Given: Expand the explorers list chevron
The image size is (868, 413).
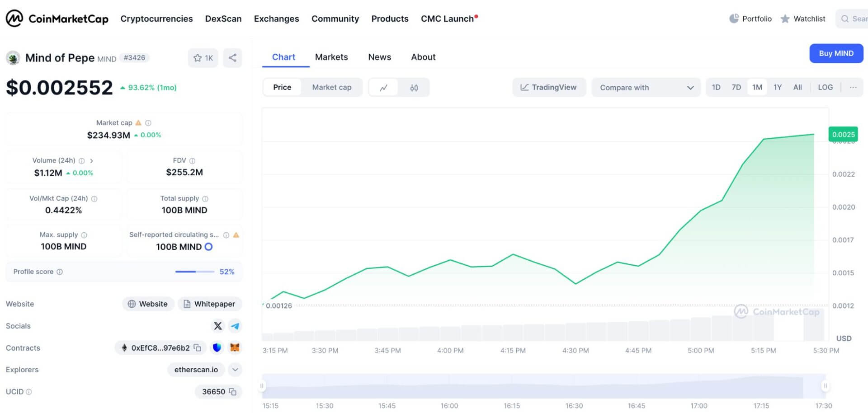Looking at the screenshot, I should (235, 370).
